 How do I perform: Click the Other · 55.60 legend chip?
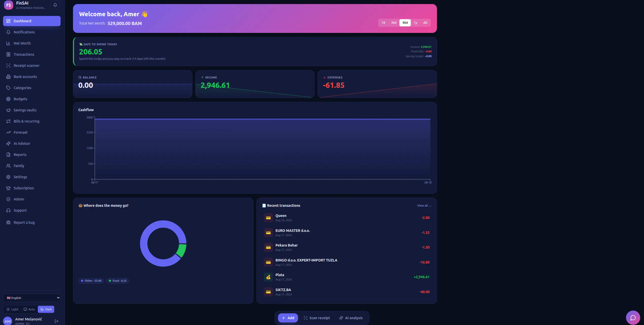[91, 281]
